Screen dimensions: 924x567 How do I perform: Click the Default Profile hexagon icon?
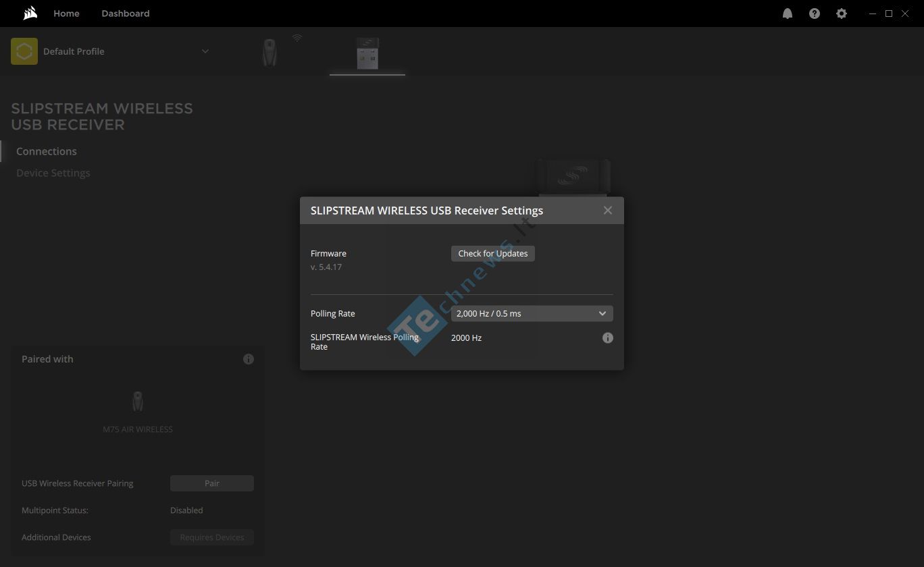(x=24, y=51)
